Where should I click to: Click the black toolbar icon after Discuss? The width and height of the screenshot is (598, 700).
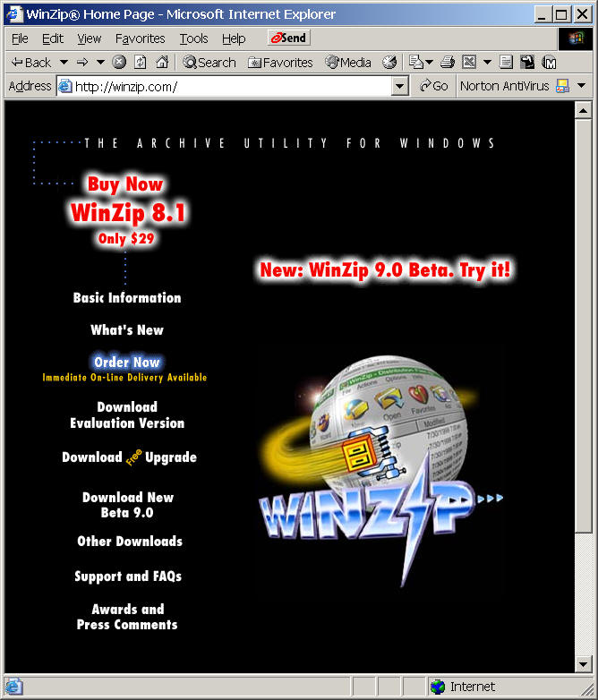tap(527, 62)
